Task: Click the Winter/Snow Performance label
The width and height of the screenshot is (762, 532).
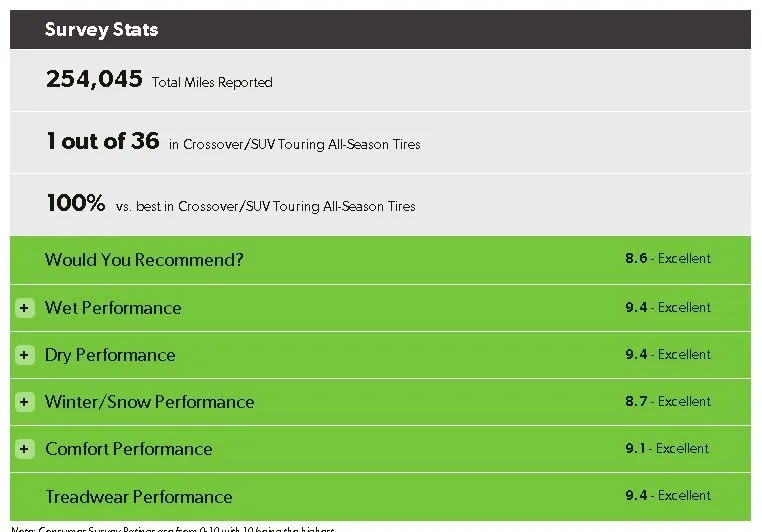Action: tap(150, 402)
